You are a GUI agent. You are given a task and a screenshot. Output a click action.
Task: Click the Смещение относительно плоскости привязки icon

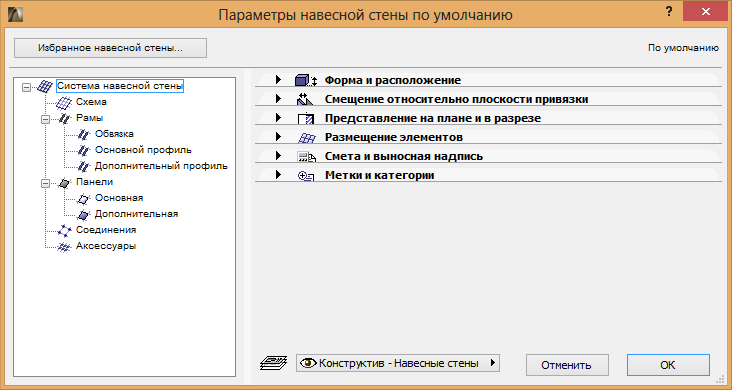304,99
